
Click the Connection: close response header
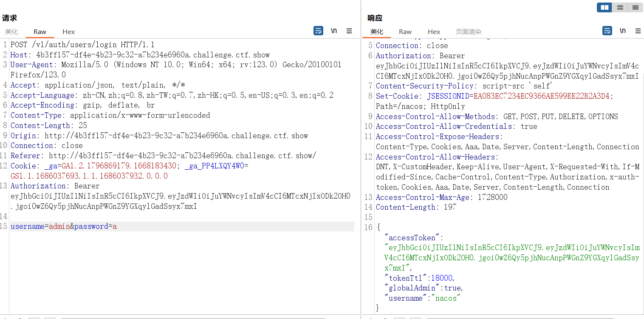click(x=412, y=46)
